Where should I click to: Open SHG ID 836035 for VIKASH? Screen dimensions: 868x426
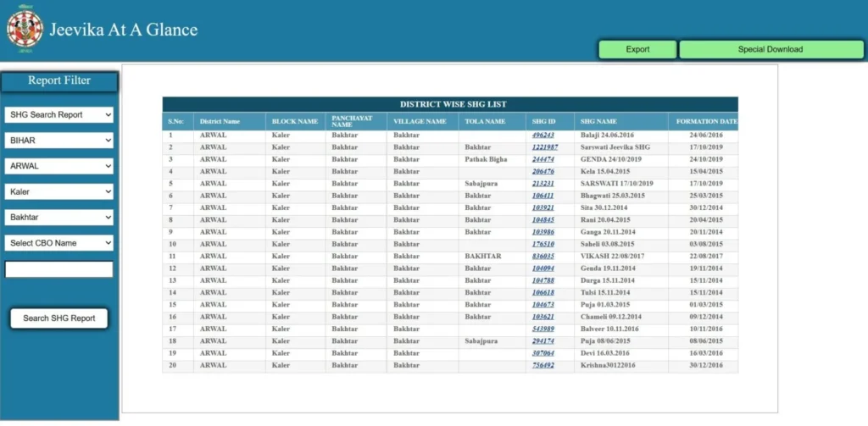pyautogui.click(x=542, y=256)
